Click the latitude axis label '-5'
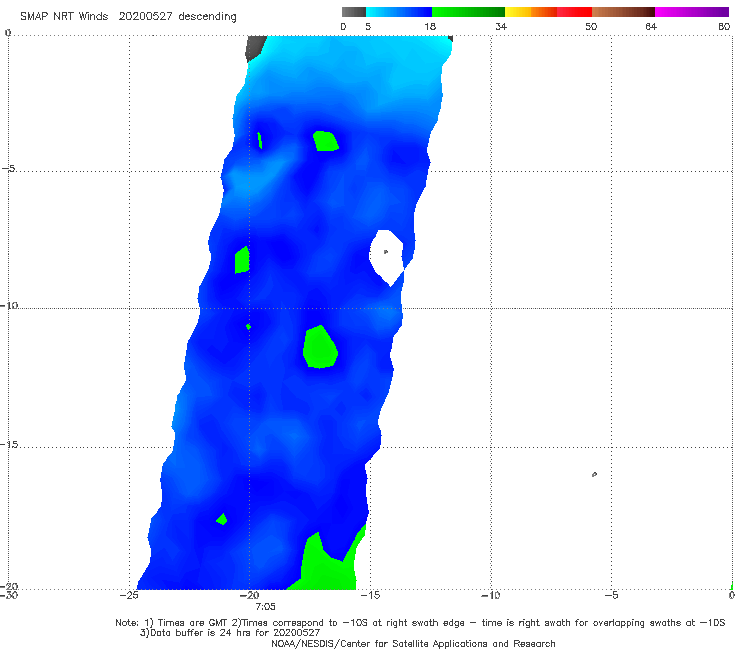This screenshot has height=650, width=740. tap(8, 169)
